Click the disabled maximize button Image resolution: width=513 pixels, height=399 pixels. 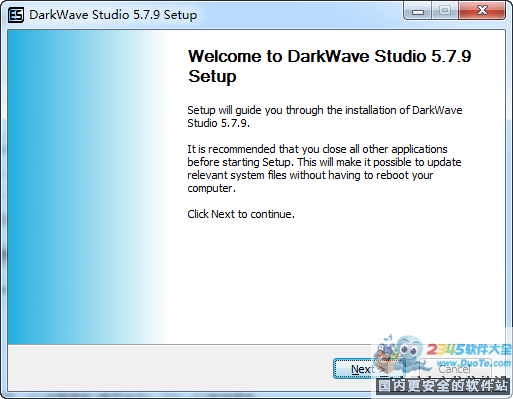point(445,11)
